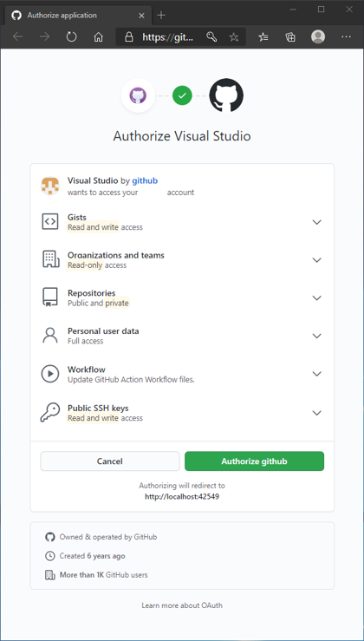The image size is (364, 641).
Task: Click the Repositories book icon
Action: point(50,298)
